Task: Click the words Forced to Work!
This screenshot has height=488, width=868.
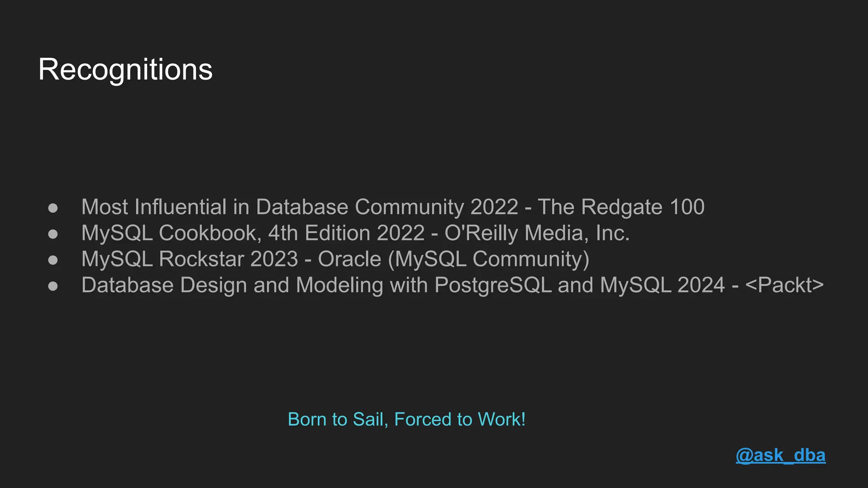Action: pyautogui.click(x=460, y=419)
